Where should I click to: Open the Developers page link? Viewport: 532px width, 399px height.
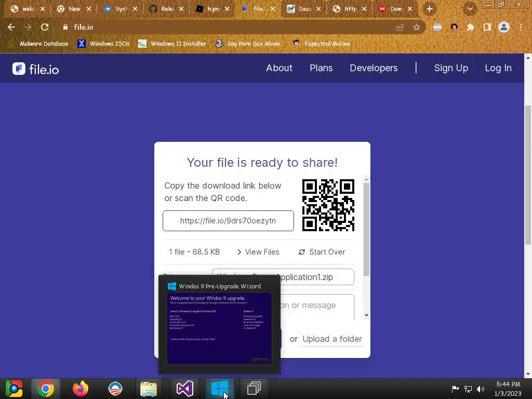click(374, 68)
